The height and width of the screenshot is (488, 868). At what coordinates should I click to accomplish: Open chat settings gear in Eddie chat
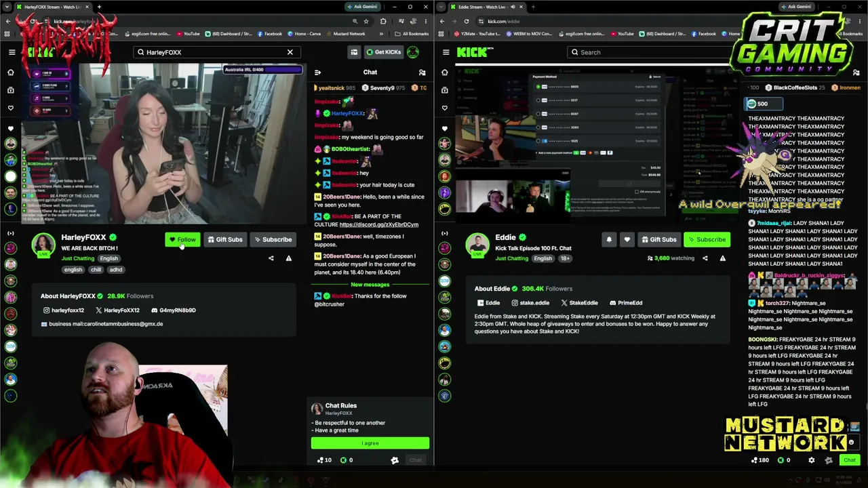(x=812, y=460)
